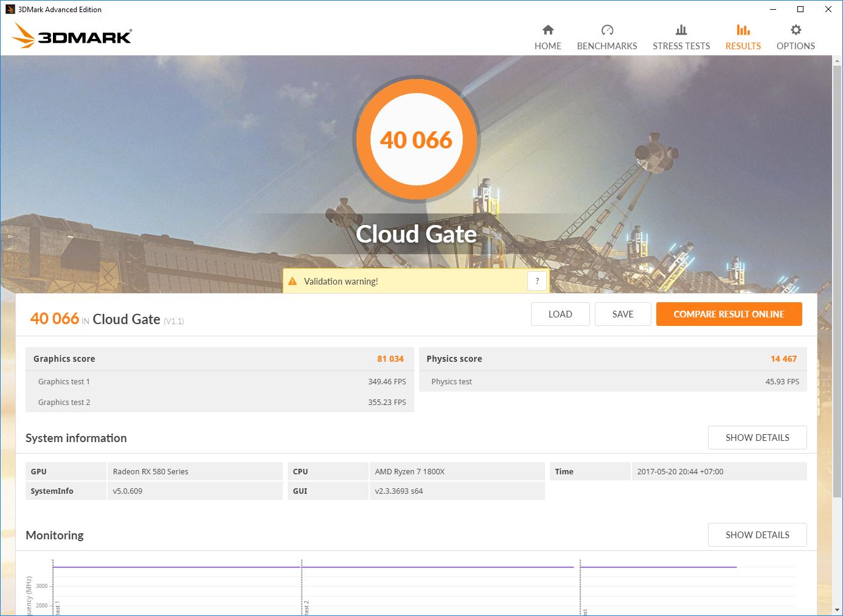The height and width of the screenshot is (616, 843).
Task: Click the scrollbar down arrow
Action: tap(837, 610)
